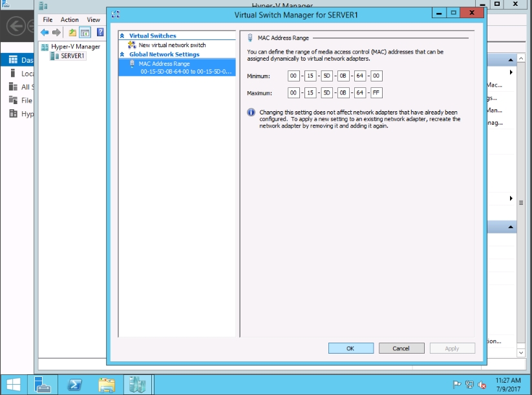Click the Hyper-V Manager taskbar icon
Viewport: 532px width, 395px height.
coord(138,385)
